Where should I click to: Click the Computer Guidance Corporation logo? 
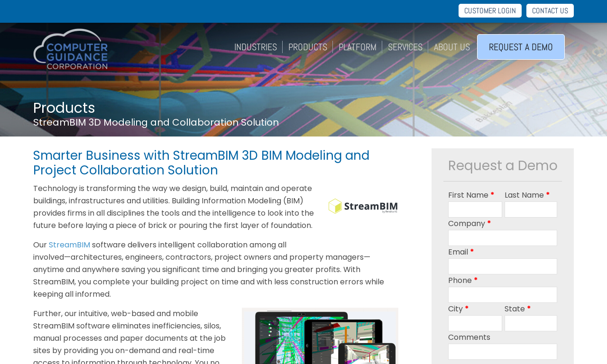(71, 49)
